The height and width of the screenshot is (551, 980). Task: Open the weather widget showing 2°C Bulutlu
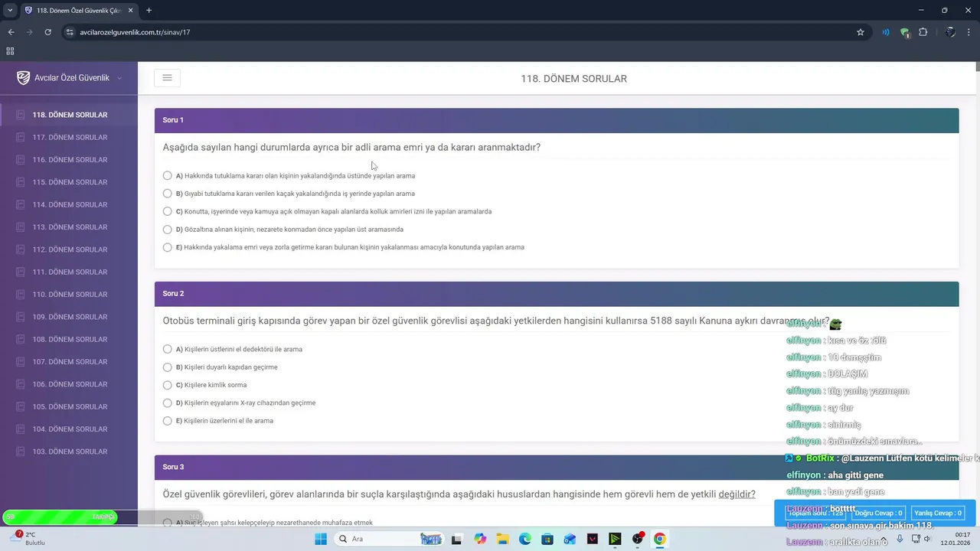click(27, 539)
